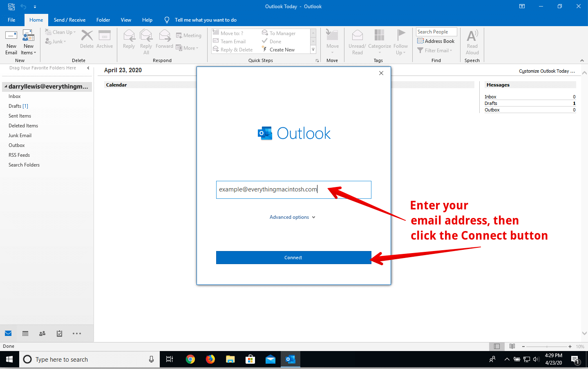Select the RSS Feeds folder

(x=19, y=155)
